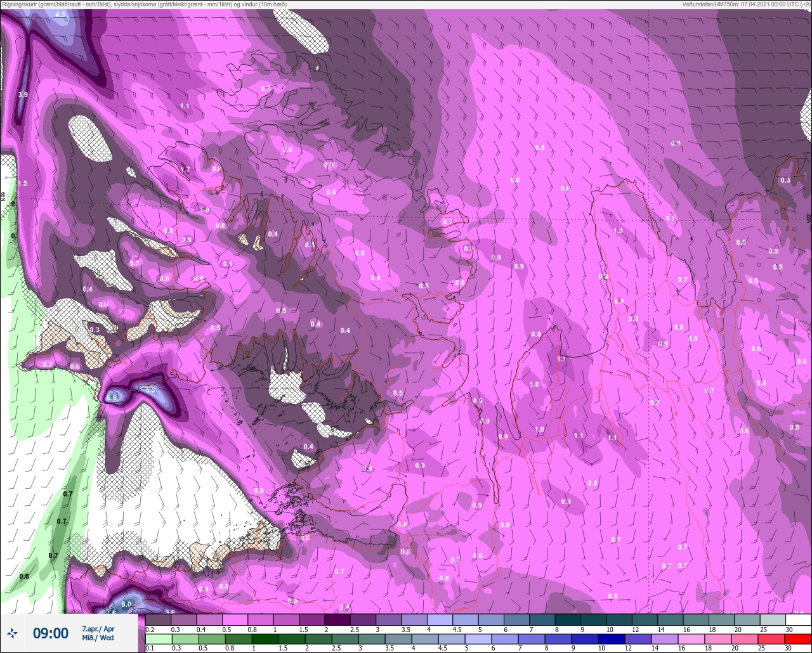
Task: Click the 4.3 value on the map
Action: (61, 14)
